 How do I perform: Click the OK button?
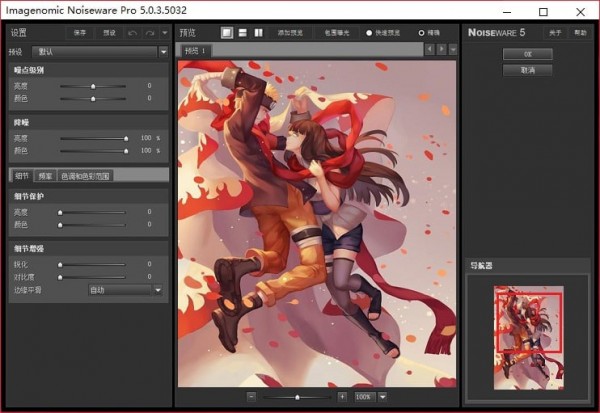coord(528,55)
